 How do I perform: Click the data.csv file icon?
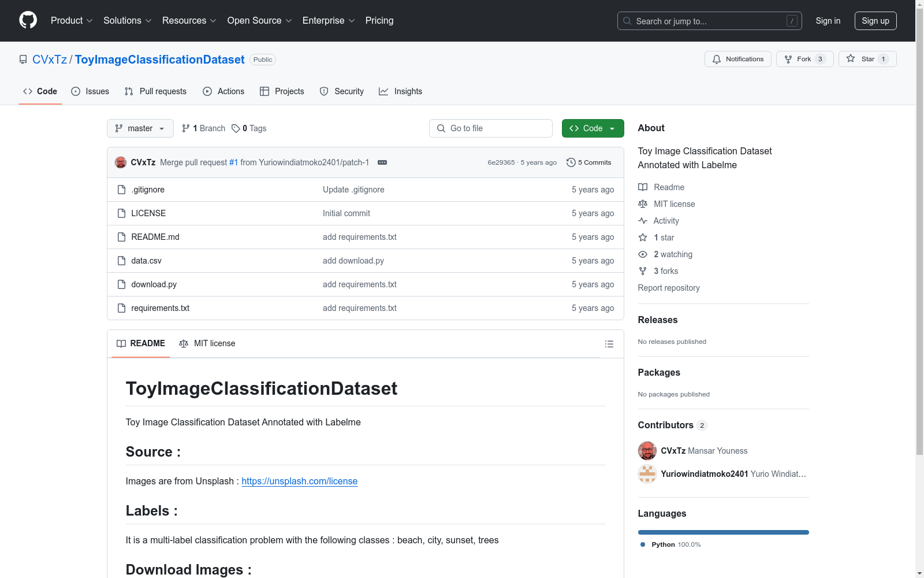(121, 261)
